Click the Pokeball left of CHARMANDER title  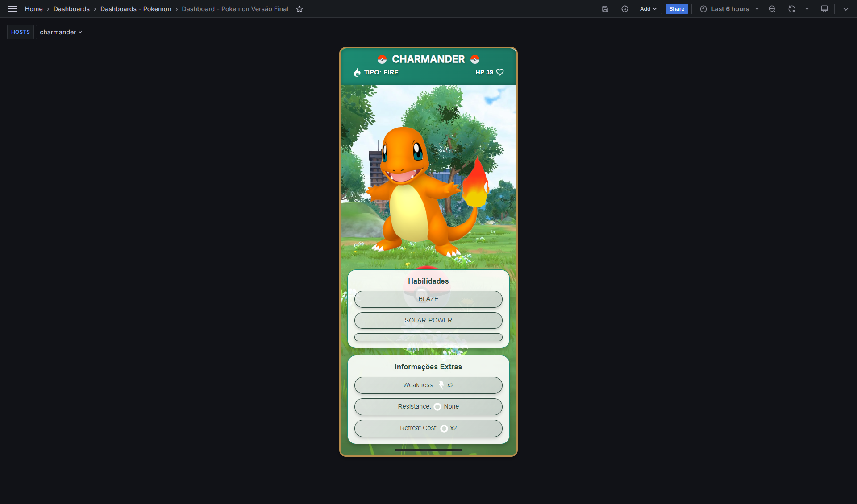coord(382,59)
